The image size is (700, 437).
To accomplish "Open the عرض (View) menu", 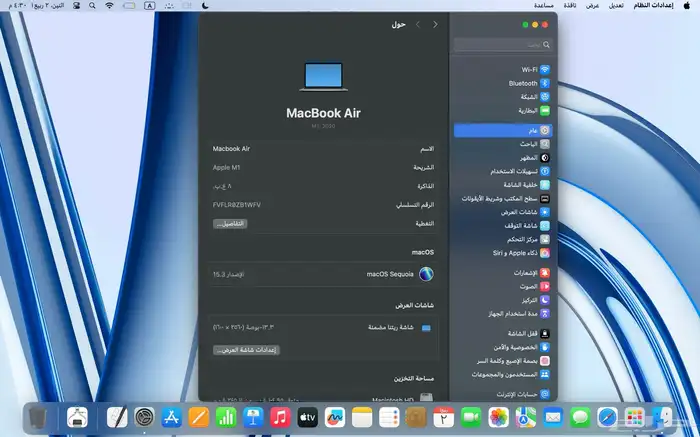I will click(x=592, y=5).
